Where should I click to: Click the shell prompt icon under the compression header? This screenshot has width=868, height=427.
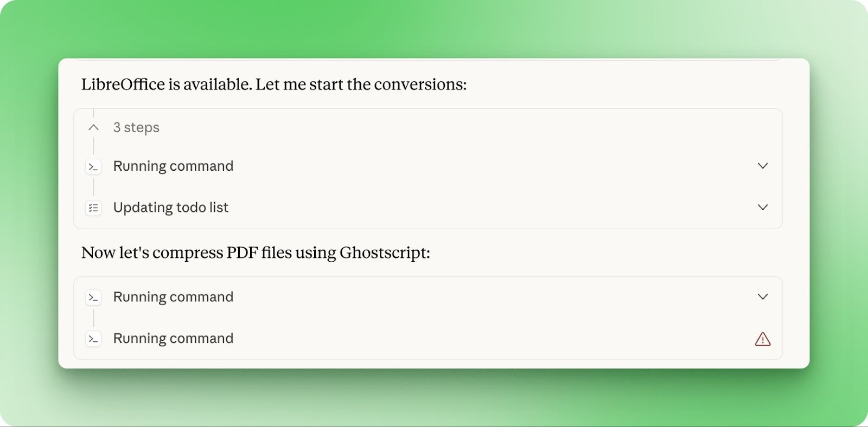(x=93, y=297)
